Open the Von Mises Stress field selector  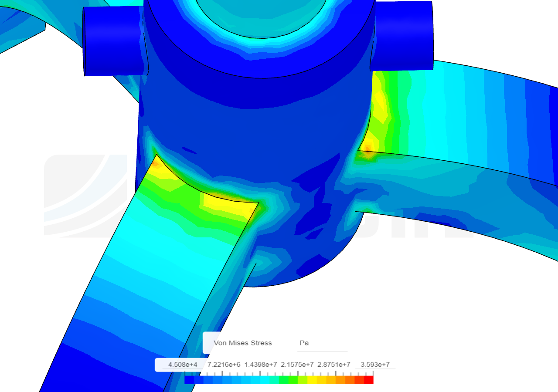242,343
